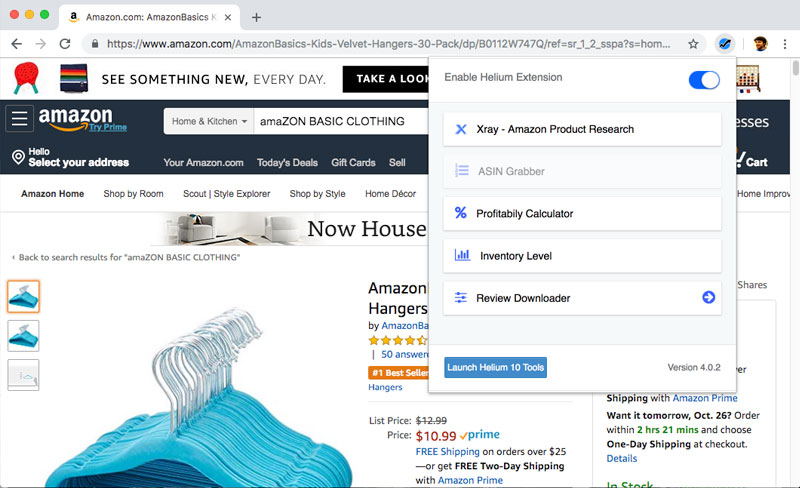The height and width of the screenshot is (488, 800).
Task: Select your delivery address location
Action: tap(70, 158)
